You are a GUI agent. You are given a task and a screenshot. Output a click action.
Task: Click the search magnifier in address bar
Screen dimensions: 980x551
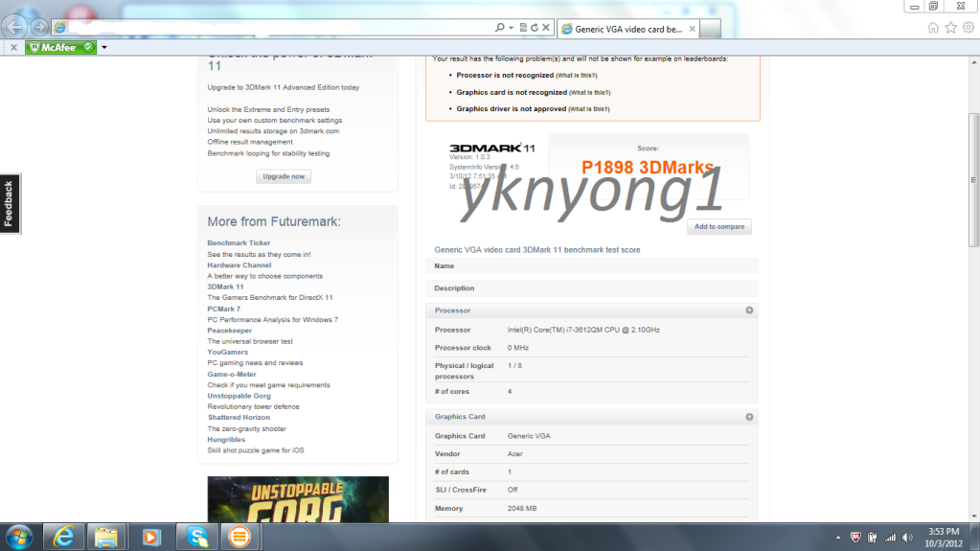[x=499, y=28]
